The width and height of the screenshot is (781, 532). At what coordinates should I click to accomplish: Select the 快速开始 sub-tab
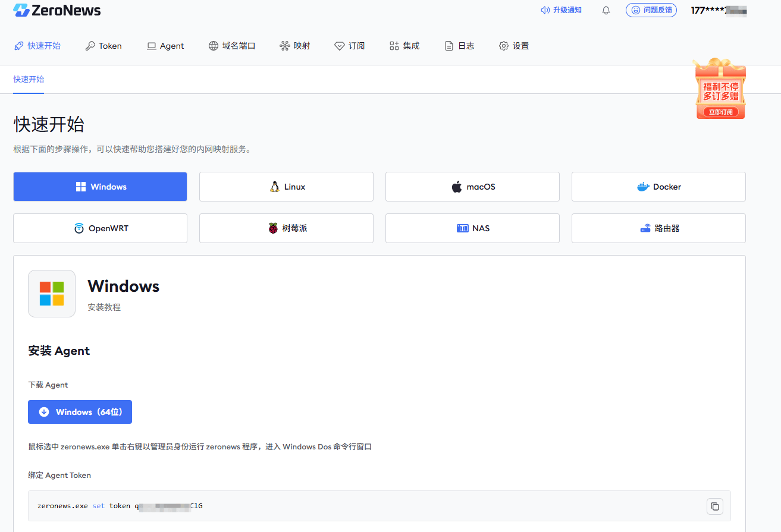click(x=29, y=79)
